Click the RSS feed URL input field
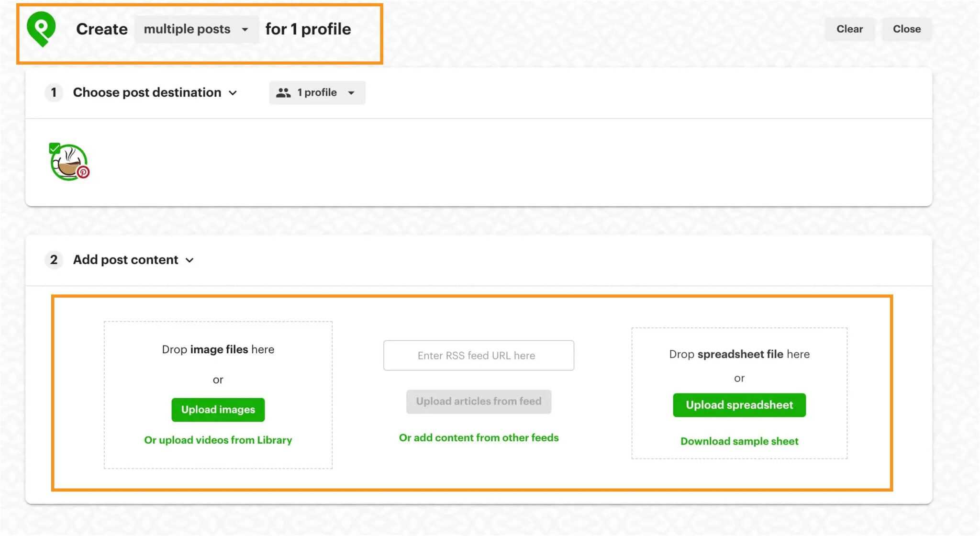 point(479,355)
